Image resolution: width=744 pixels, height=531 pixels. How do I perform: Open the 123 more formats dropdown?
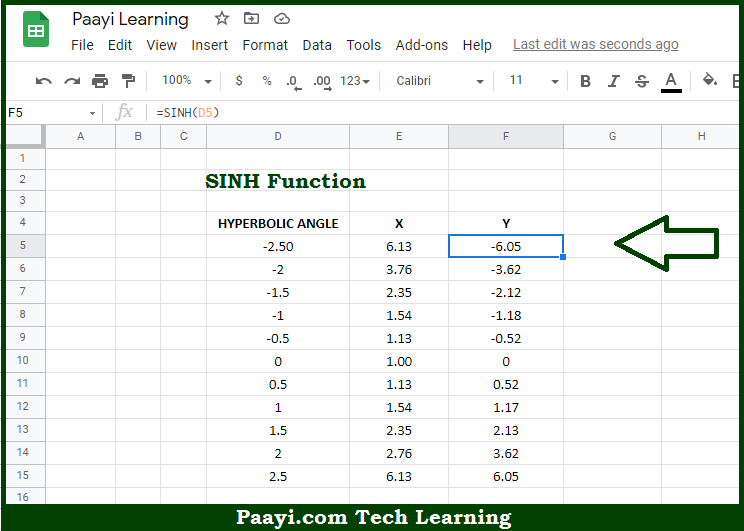354,81
